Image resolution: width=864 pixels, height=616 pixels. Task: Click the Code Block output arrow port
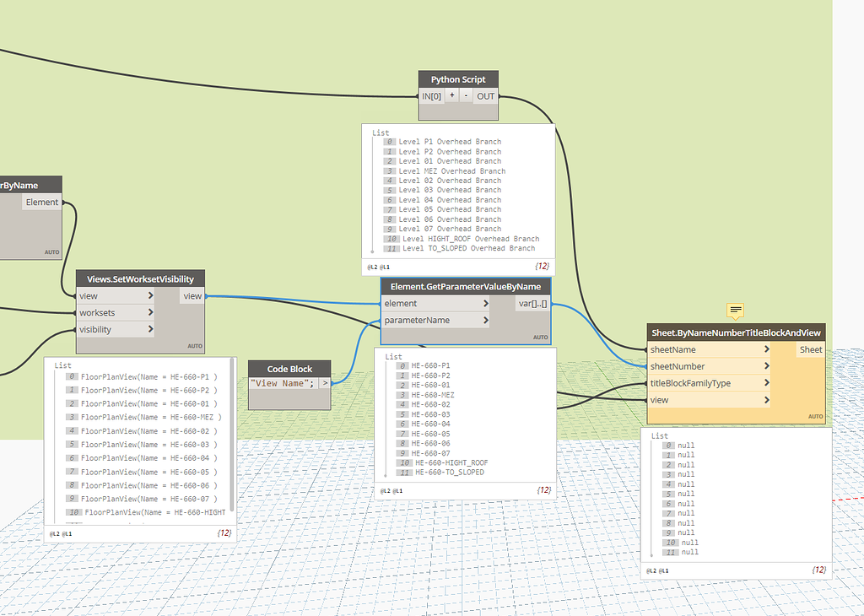pos(325,383)
